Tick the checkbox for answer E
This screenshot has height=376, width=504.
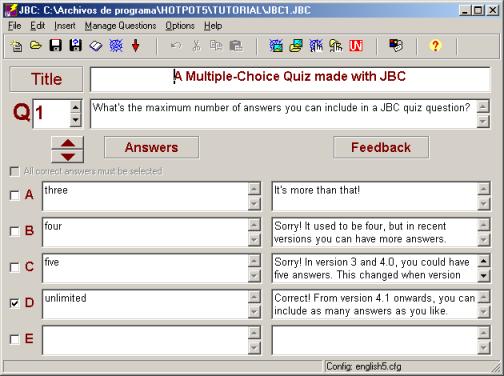point(14,339)
